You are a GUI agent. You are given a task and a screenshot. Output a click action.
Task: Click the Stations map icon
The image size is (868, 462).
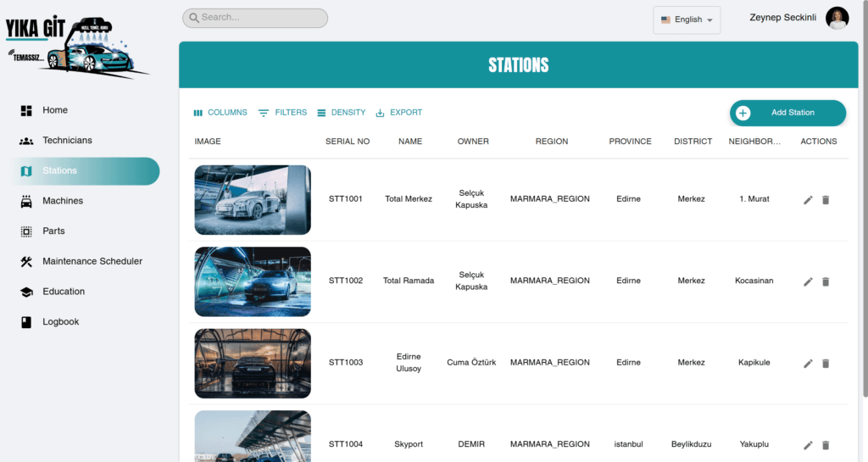click(26, 171)
